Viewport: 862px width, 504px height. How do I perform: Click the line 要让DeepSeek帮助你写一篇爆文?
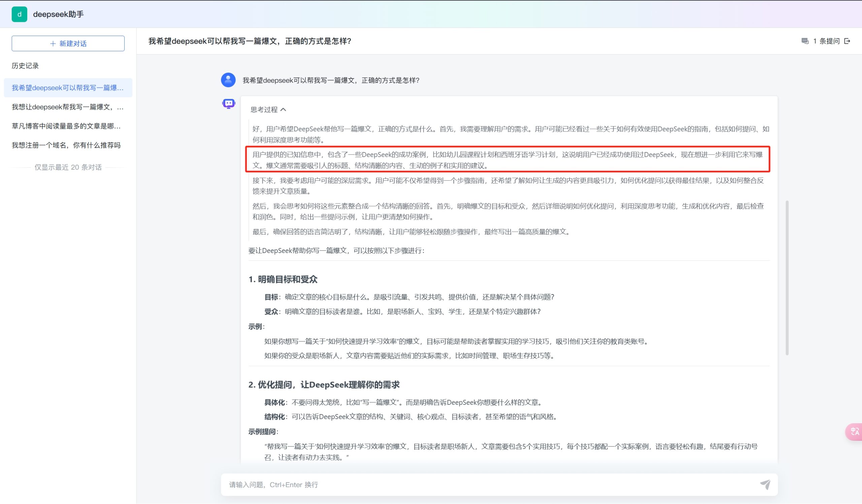coord(337,251)
